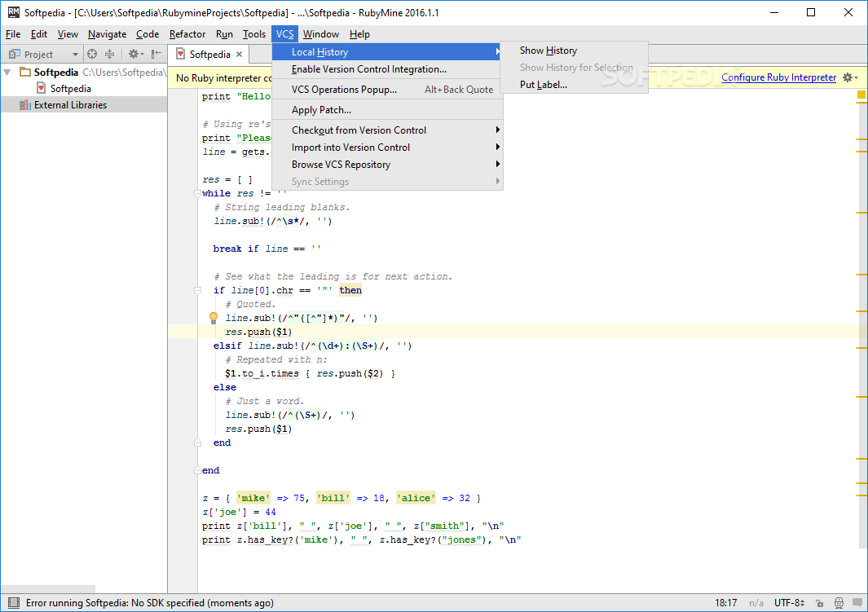Expand the Checkout from Version Control submenu arrow
Screen dimensions: 868x612
coord(498,130)
